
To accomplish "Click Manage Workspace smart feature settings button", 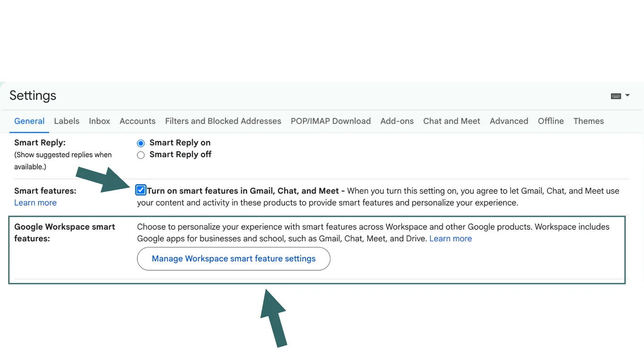I will pyautogui.click(x=233, y=259).
